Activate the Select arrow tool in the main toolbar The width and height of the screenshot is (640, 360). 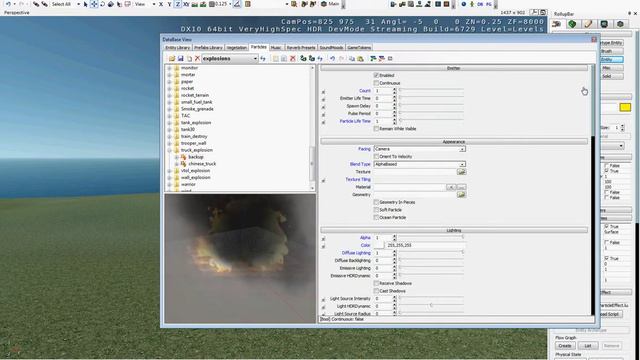(x=85, y=4)
